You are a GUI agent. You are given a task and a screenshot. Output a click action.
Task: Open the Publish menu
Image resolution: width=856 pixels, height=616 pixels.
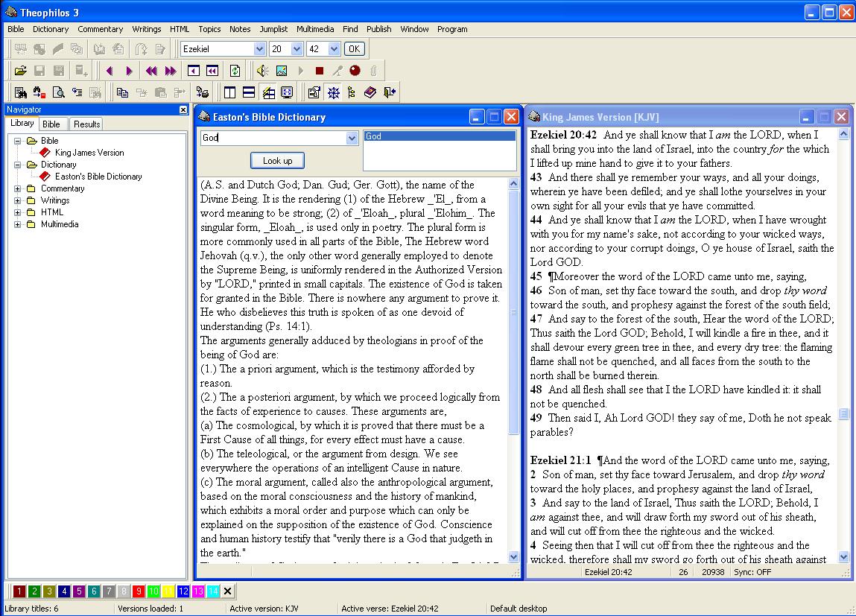point(379,29)
